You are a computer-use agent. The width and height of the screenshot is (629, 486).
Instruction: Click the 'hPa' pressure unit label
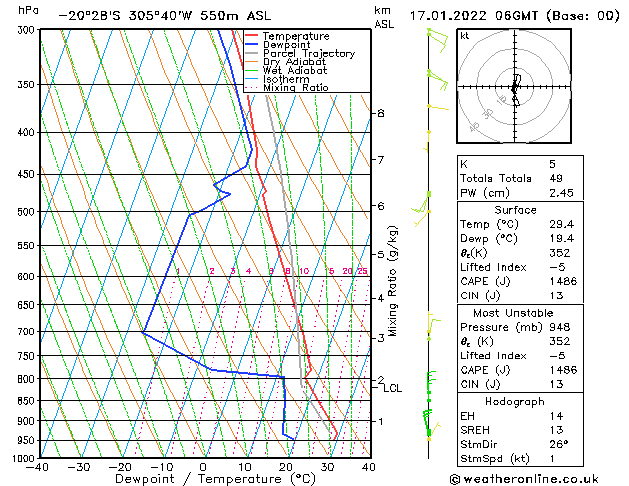point(28,10)
